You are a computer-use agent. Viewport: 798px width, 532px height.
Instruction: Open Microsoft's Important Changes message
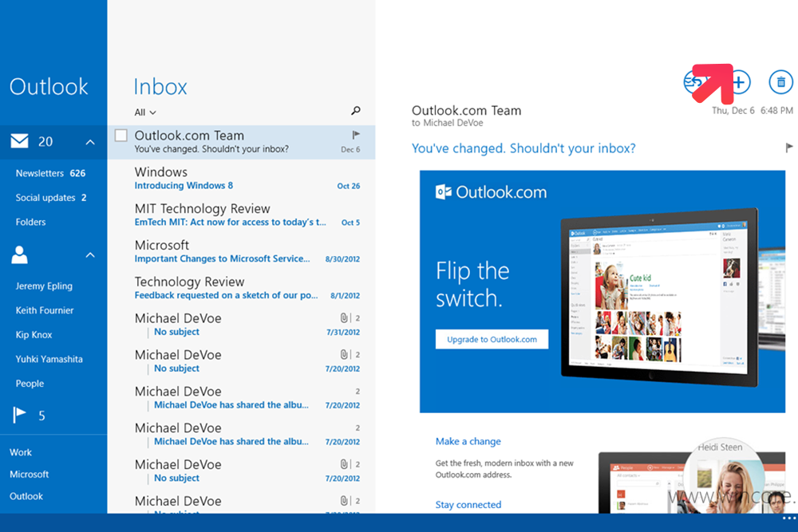[241, 251]
